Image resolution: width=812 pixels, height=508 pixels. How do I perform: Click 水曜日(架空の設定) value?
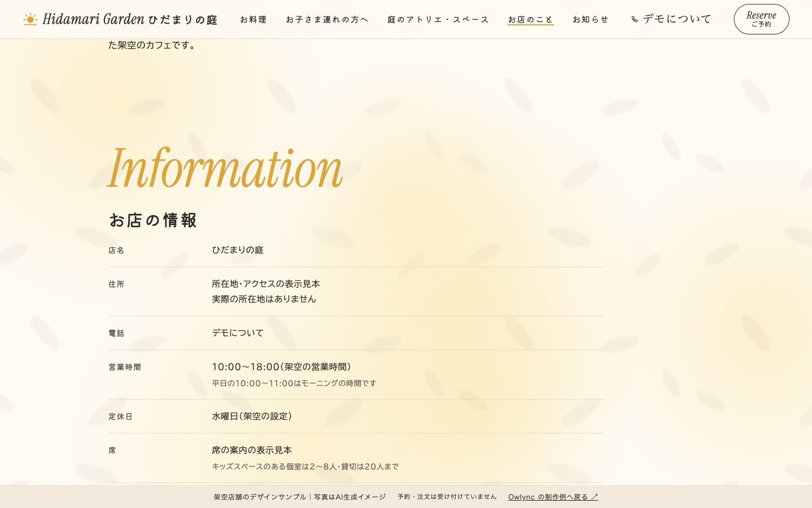click(x=252, y=416)
